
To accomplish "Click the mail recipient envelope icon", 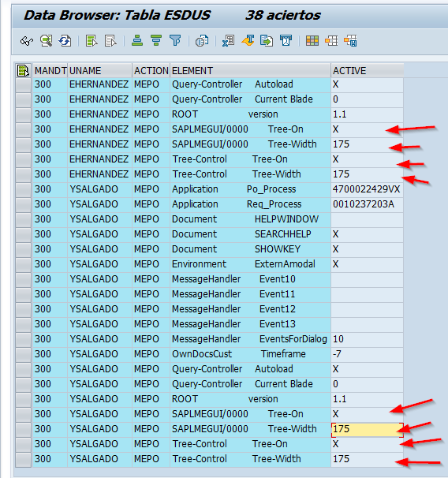I will pyautogui.click(x=286, y=40).
